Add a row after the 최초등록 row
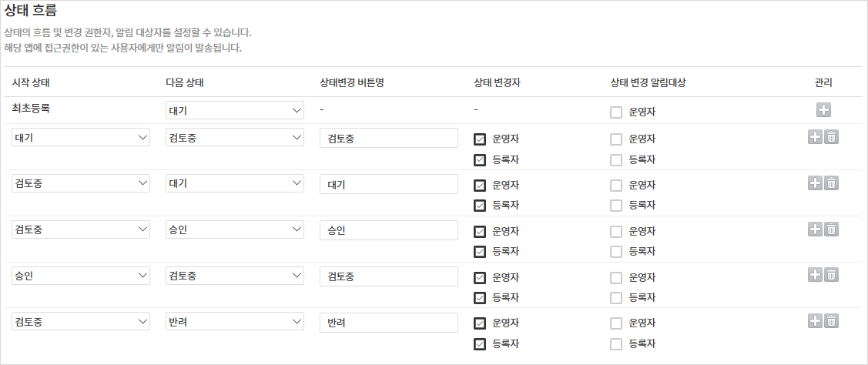868x365 pixels. point(823,110)
